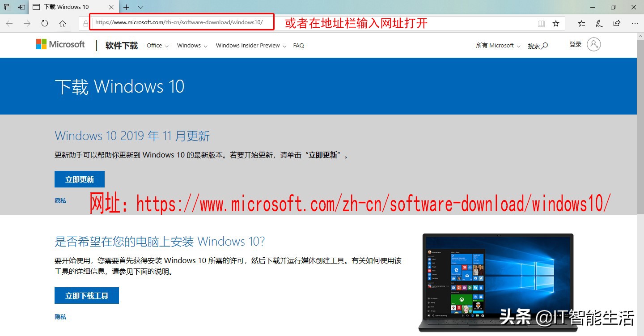
Task: Share this webpage
Action: pyautogui.click(x=617, y=23)
